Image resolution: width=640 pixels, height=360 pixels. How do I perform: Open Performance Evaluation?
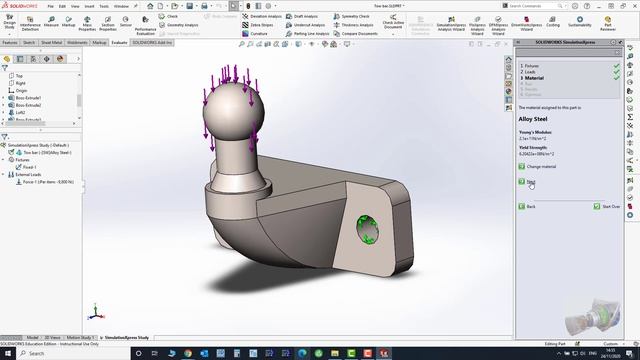click(145, 26)
